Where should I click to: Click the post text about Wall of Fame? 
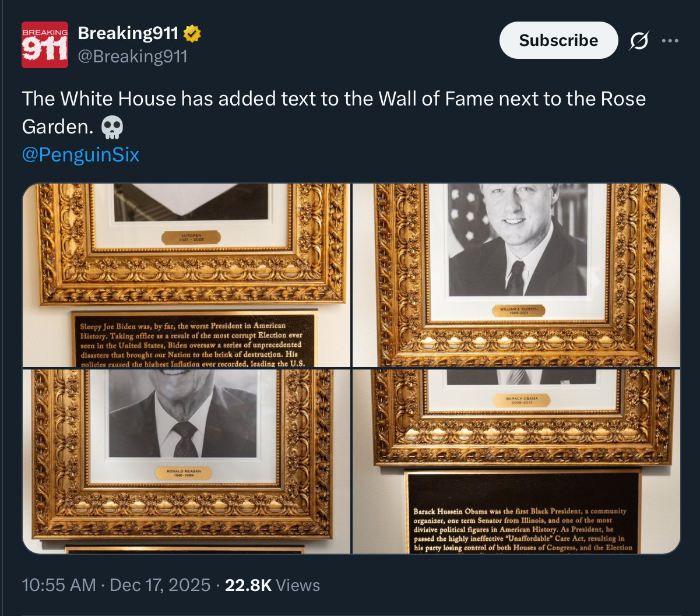(333, 99)
